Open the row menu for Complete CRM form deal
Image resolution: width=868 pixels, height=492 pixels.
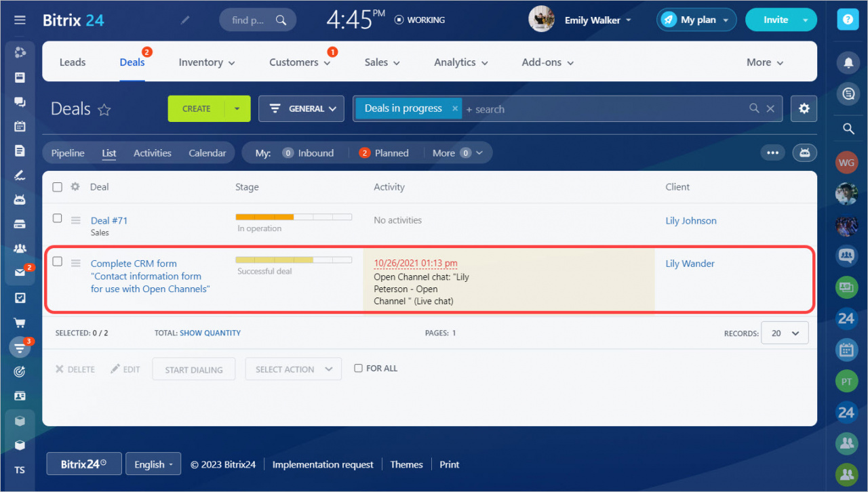(76, 264)
